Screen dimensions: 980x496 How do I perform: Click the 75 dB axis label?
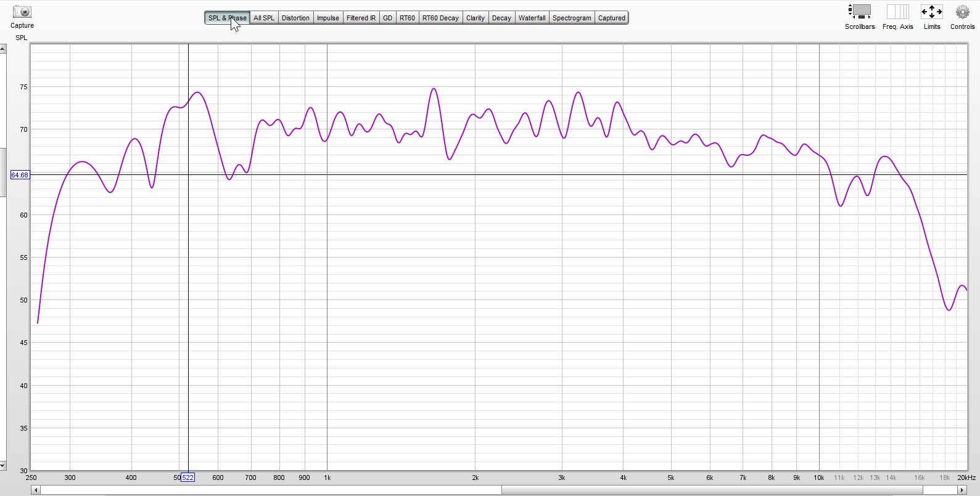(x=23, y=87)
